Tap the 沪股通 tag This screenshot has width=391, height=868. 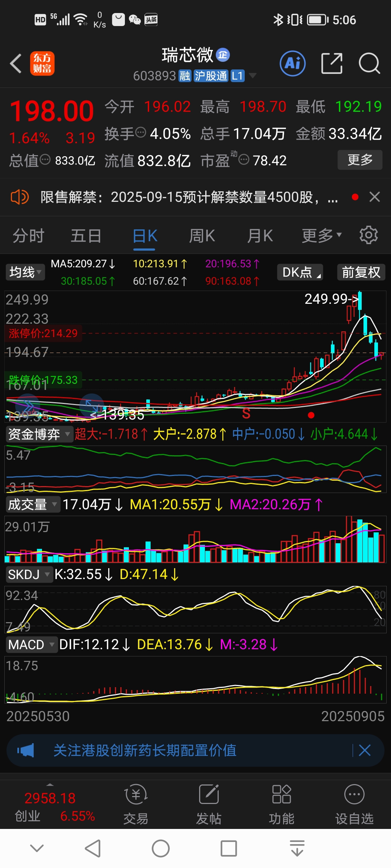coord(211,76)
